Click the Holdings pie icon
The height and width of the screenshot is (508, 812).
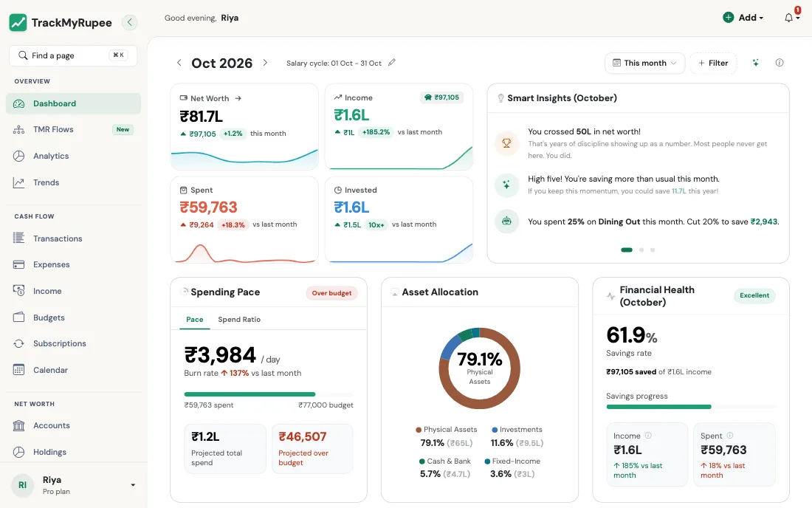pyautogui.click(x=18, y=452)
